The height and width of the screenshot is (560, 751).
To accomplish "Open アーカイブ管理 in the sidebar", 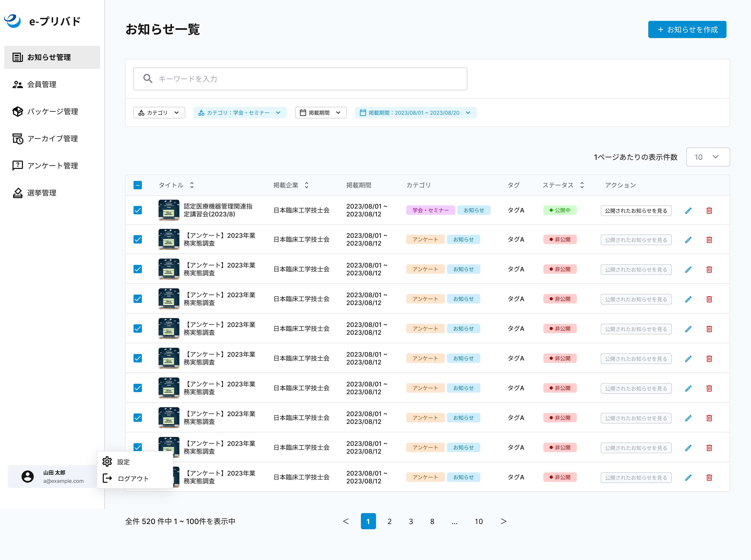I will (52, 139).
